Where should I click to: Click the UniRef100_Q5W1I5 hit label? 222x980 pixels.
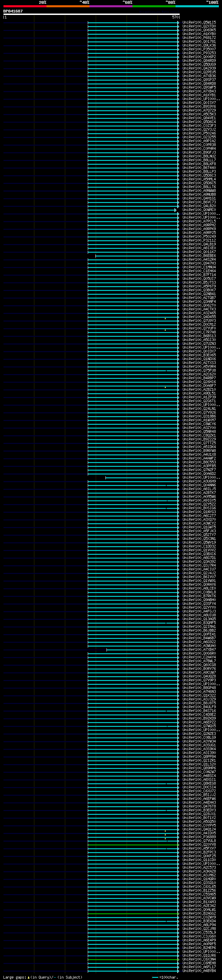[x=199, y=23]
